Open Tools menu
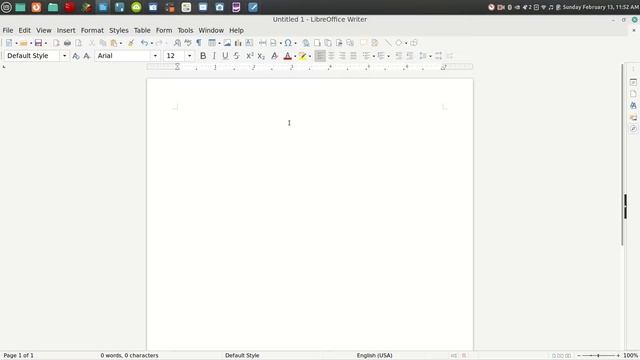Viewport: 640px width, 360px height. coord(185,30)
